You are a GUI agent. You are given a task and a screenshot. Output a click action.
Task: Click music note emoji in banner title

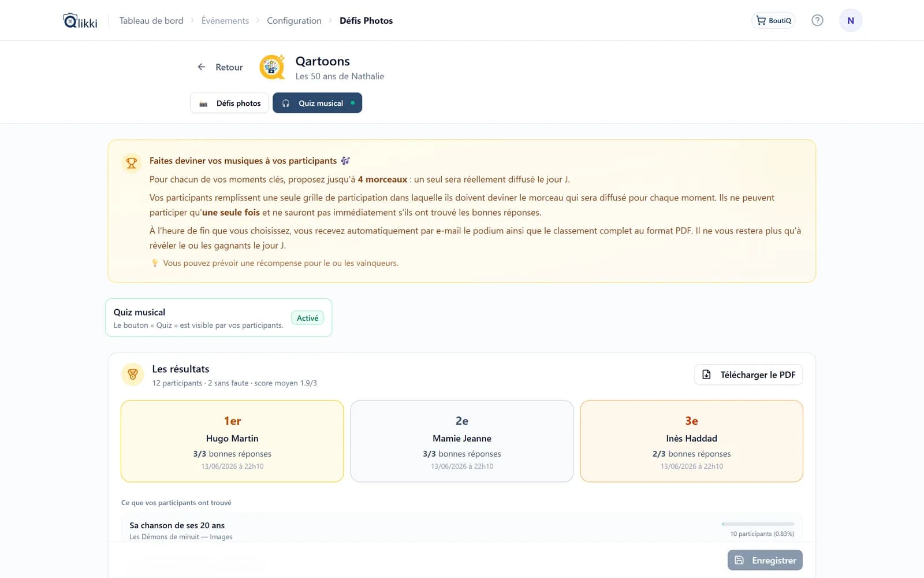pyautogui.click(x=345, y=161)
